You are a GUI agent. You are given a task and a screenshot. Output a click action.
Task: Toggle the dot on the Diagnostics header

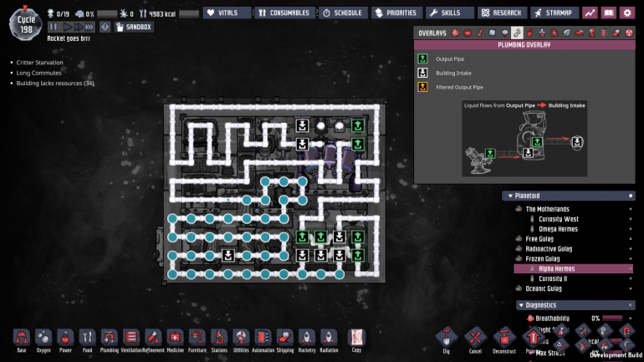(x=631, y=305)
